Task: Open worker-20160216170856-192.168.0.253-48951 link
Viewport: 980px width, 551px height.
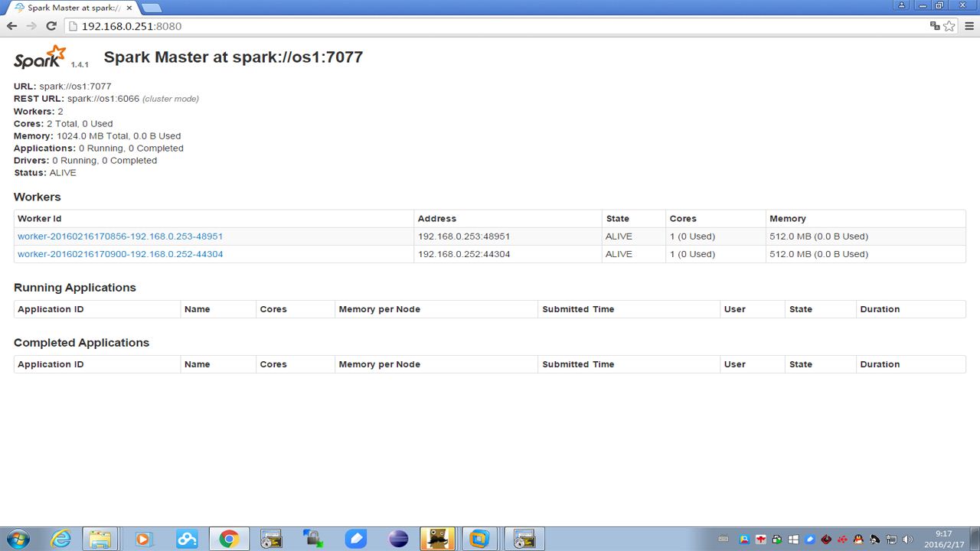Action: (120, 236)
